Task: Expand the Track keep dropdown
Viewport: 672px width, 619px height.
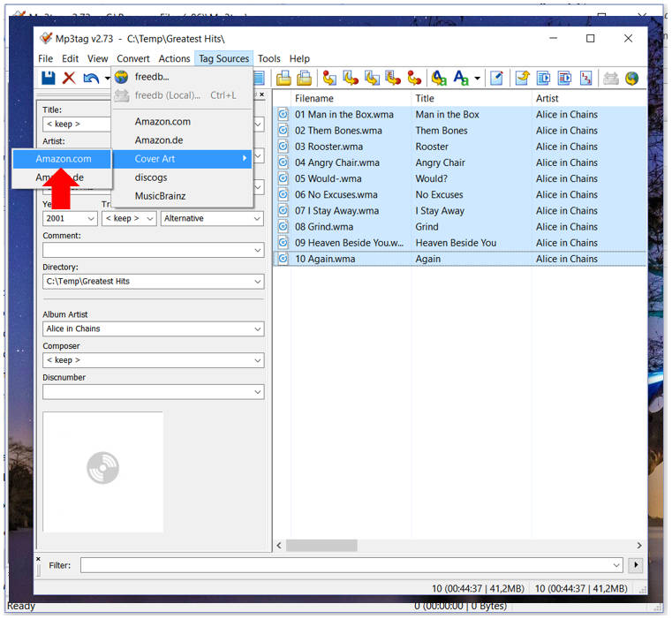Action: click(x=149, y=219)
